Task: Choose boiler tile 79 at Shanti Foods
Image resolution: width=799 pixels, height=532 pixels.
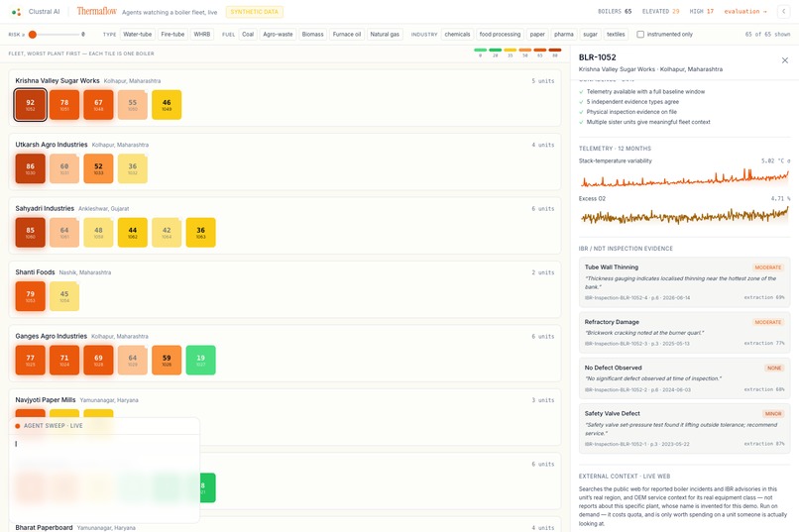Action: click(x=31, y=296)
